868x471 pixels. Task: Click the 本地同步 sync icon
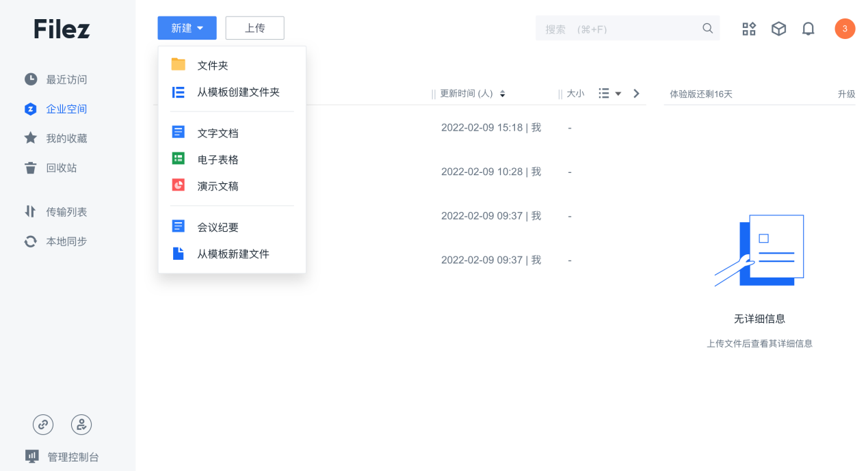[x=31, y=241]
